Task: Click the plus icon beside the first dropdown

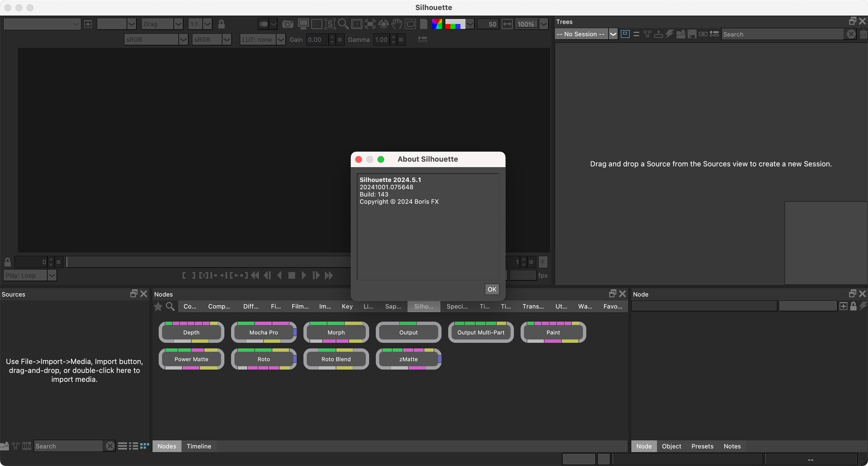Action: pos(88,24)
